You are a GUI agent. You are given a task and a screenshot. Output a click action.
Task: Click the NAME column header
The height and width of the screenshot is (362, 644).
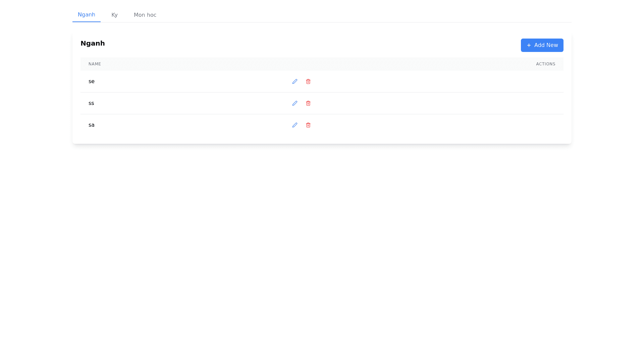95,64
